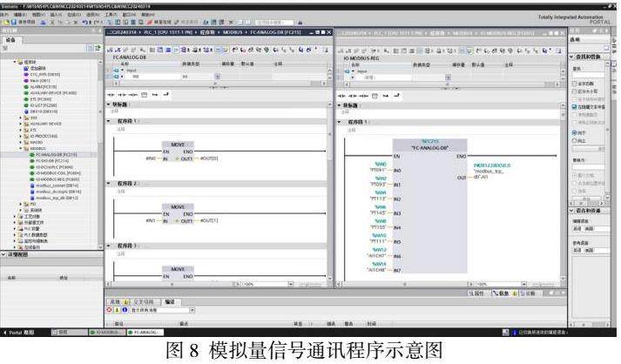Save project from main toolbar
This screenshot has height=364, width=621.
(24, 22)
